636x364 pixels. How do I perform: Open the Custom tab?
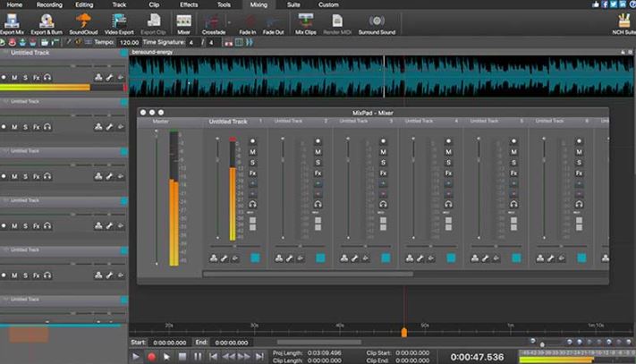tap(328, 4)
